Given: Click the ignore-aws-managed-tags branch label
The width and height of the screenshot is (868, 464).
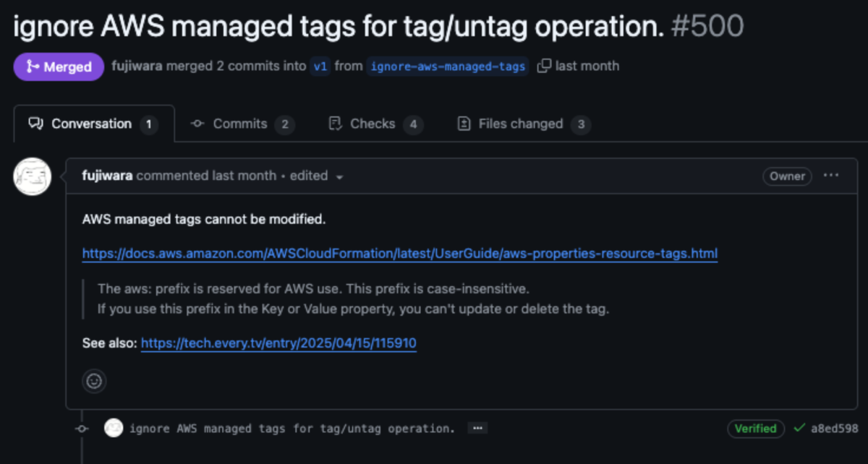Looking at the screenshot, I should click(448, 66).
